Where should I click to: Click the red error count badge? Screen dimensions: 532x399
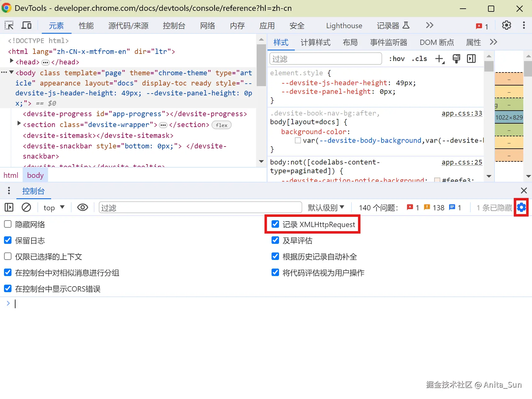[x=482, y=26]
